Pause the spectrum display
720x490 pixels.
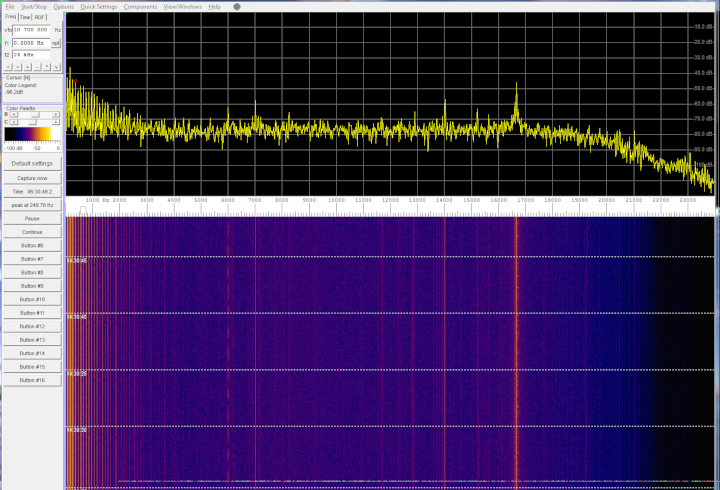[32, 219]
